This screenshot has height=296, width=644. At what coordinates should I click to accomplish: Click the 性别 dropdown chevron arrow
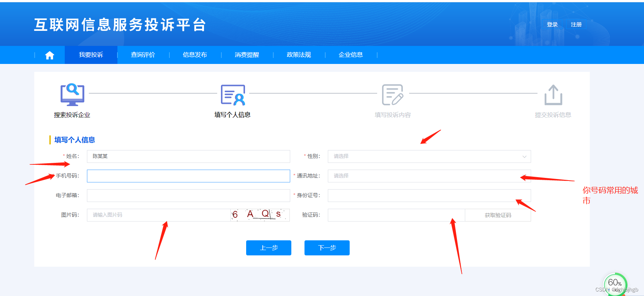pos(524,156)
